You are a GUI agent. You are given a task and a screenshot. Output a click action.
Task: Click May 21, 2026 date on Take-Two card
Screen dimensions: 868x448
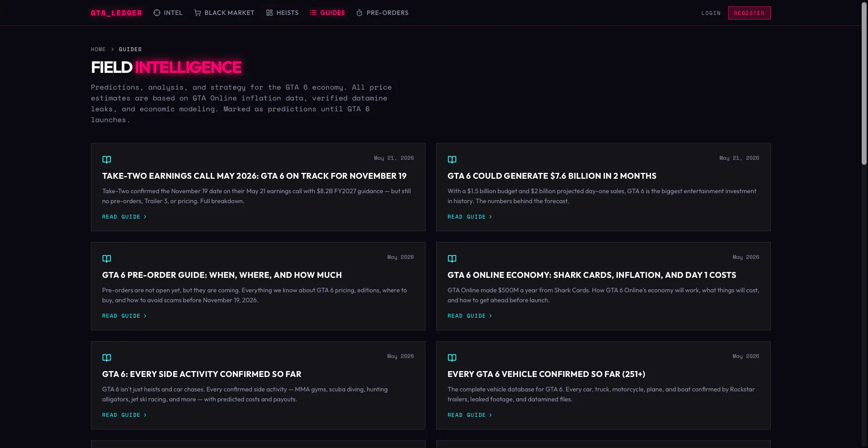coord(394,158)
